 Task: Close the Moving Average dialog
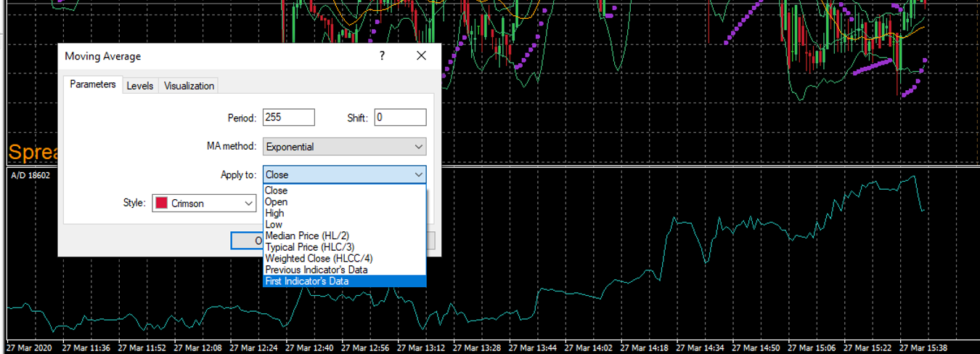click(421, 56)
